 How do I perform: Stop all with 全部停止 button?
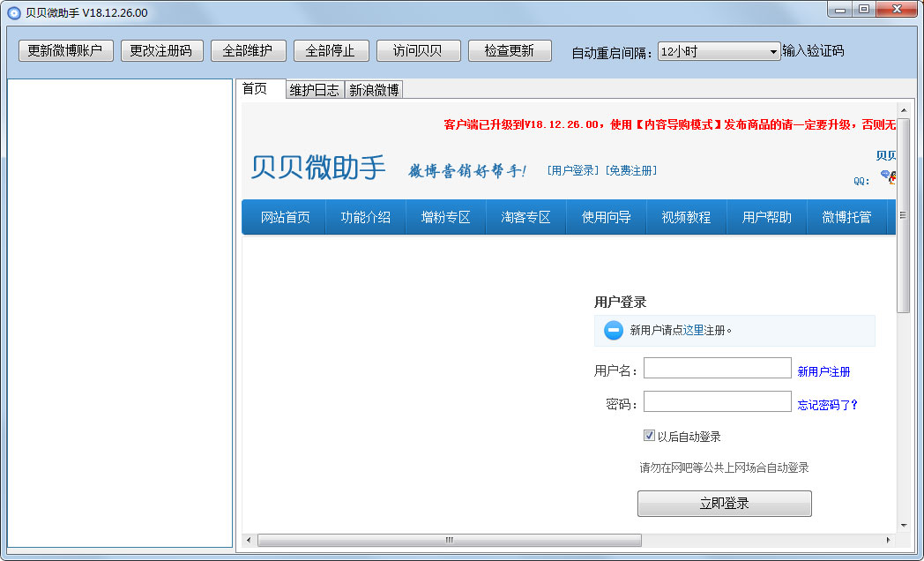tap(331, 50)
